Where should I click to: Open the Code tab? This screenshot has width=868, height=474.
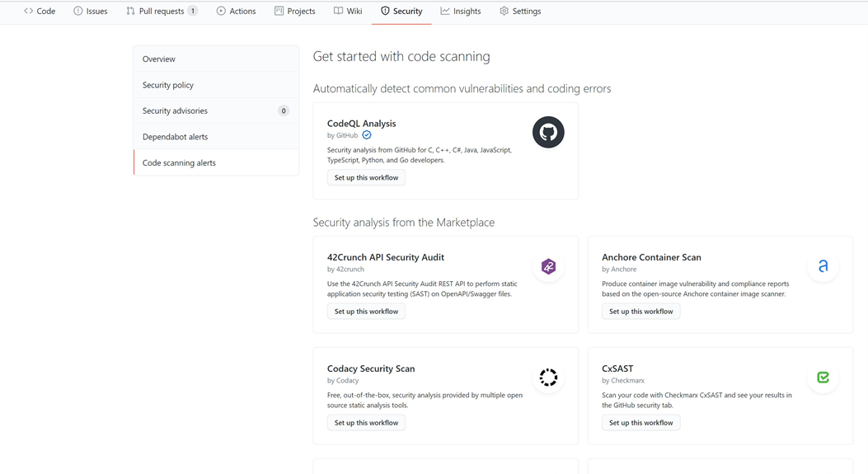(x=40, y=12)
